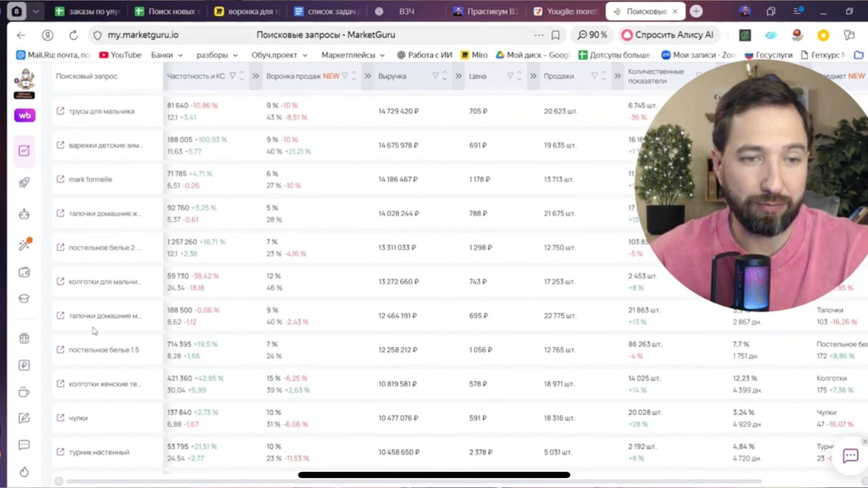This screenshot has height=488, width=868.
Task: Switch to 'ВЗЧ' browser tab
Action: point(406,11)
